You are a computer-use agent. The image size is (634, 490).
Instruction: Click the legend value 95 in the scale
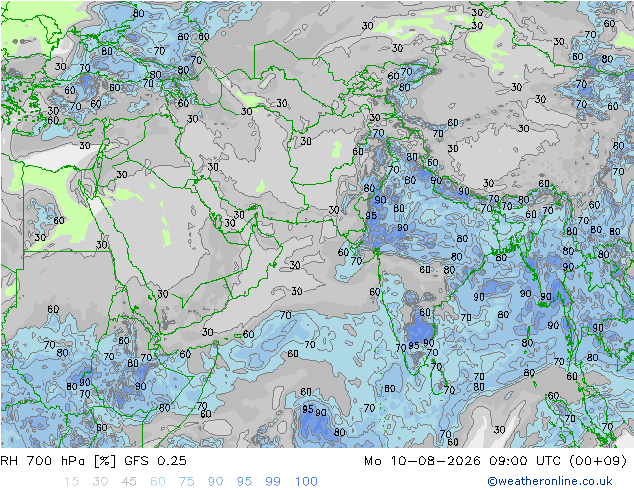tap(244, 482)
